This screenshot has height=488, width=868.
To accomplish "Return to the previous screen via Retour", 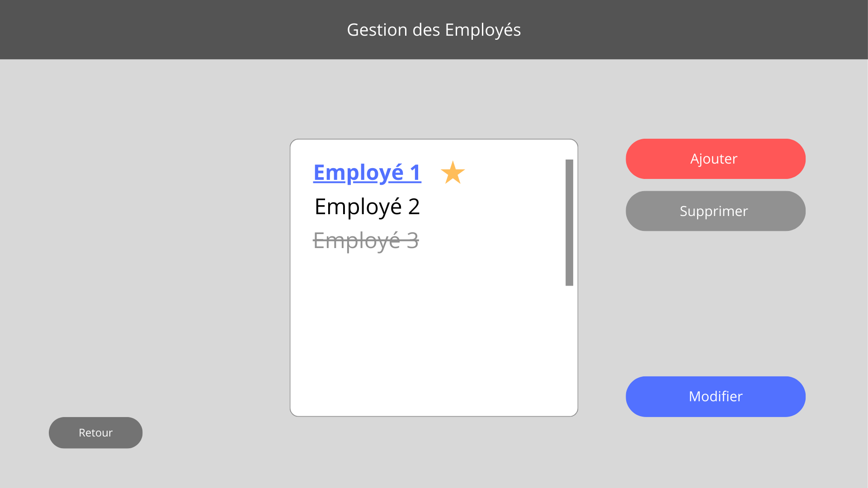I will point(95,432).
